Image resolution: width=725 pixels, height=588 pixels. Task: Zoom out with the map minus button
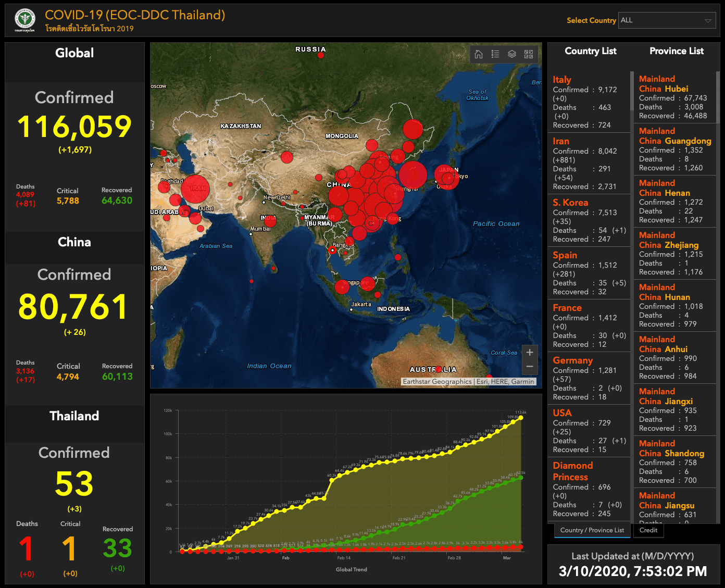point(530,367)
